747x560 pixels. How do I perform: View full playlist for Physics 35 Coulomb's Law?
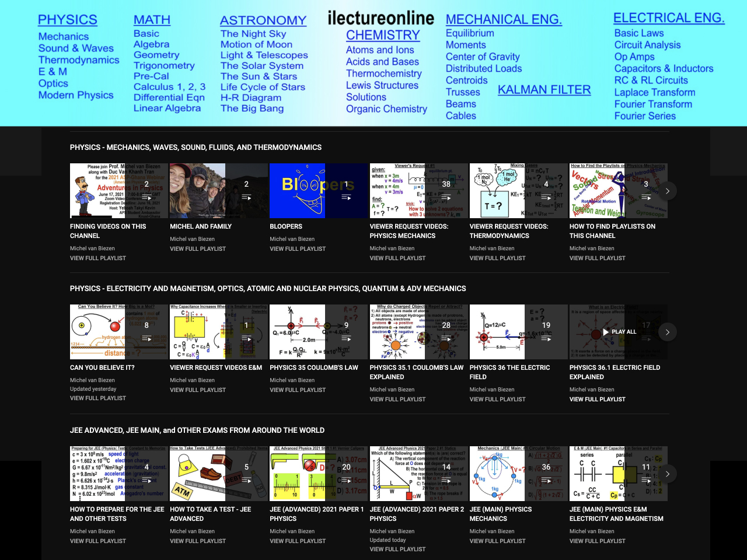[x=298, y=390]
